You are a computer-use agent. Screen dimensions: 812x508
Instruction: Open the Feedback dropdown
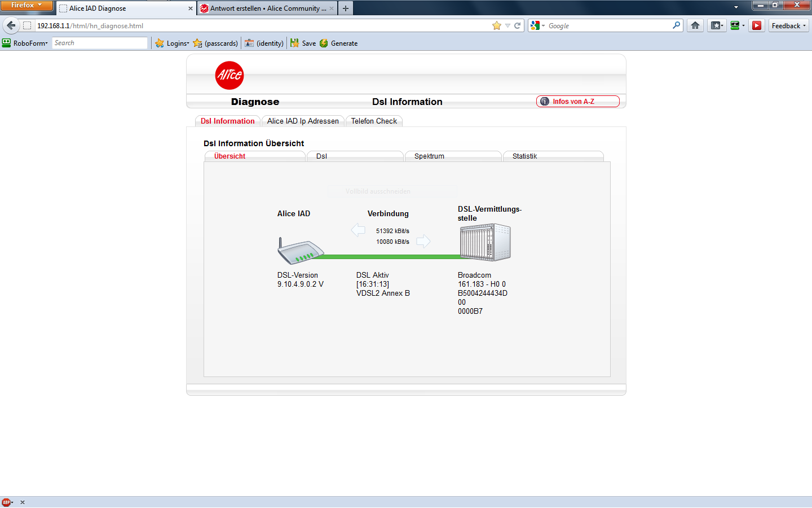click(788, 25)
